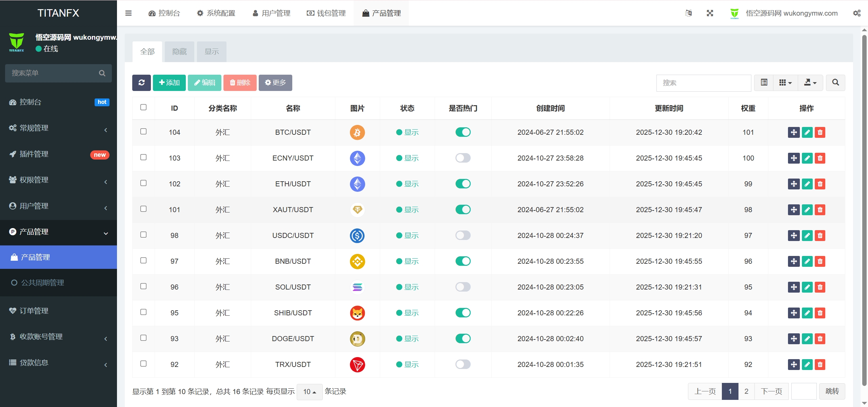Enable hot toggle for ECNY/USDT

click(x=463, y=158)
